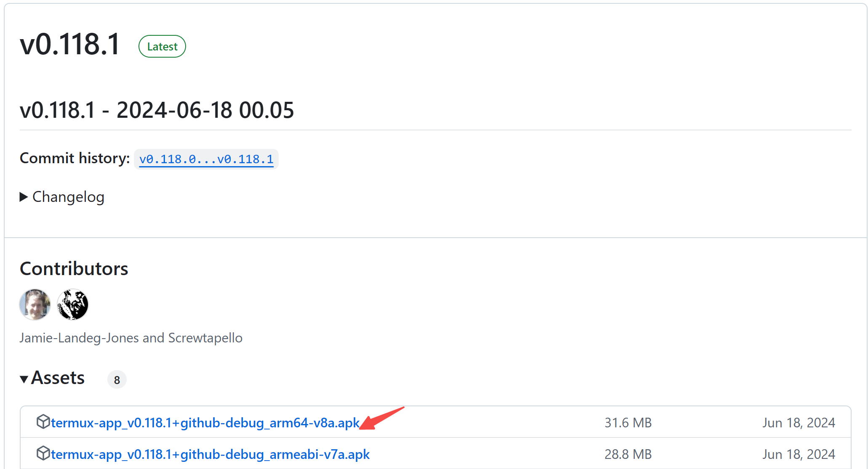Download termux-app arm64-v8a apk file
This screenshot has width=868, height=469.
pos(205,423)
